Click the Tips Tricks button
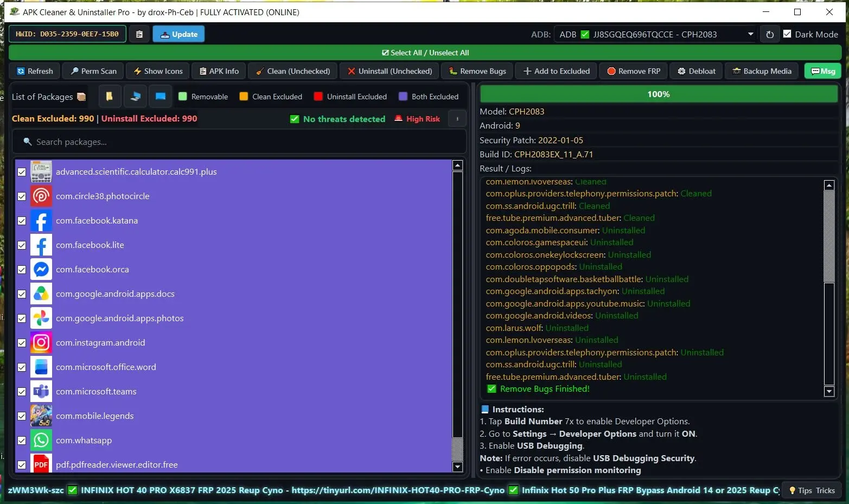Image resolution: width=849 pixels, height=504 pixels. (812, 490)
